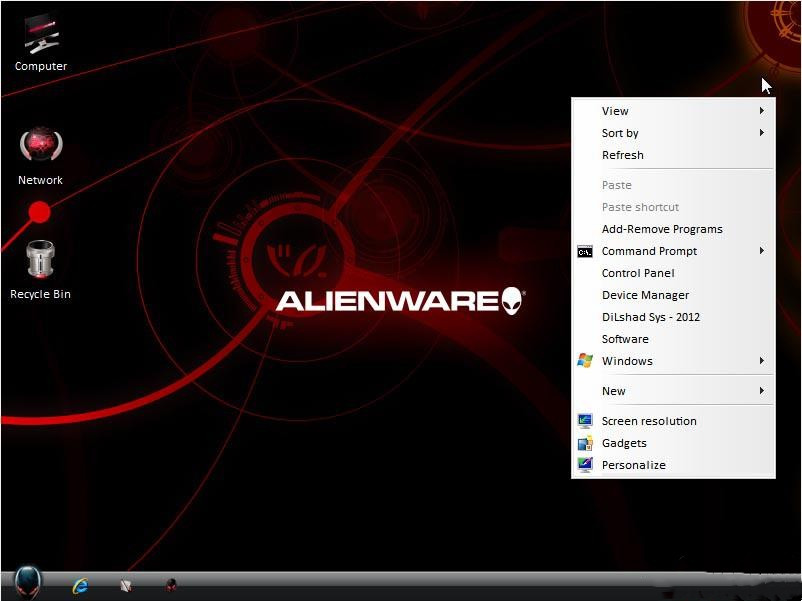Click the white pinned icon beside Internet Explorer

click(x=126, y=585)
